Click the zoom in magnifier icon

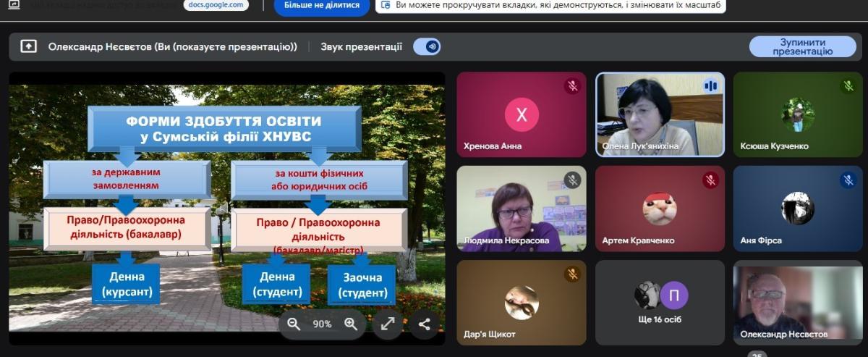point(351,324)
